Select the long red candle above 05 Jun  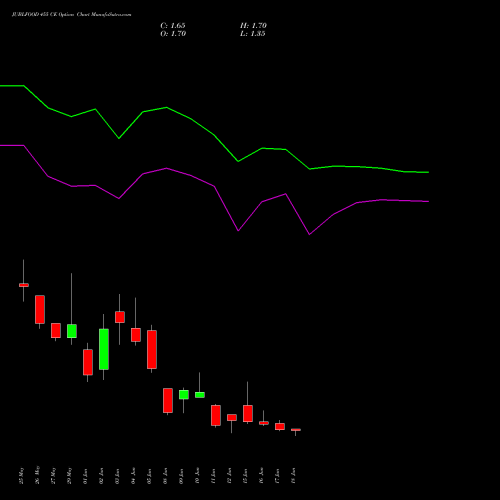click(152, 349)
